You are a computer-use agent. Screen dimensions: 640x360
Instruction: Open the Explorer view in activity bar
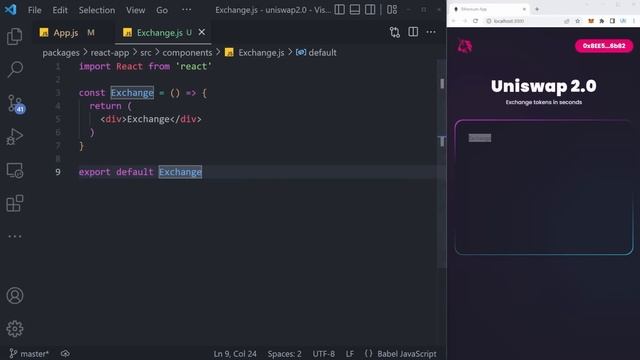pos(15,37)
